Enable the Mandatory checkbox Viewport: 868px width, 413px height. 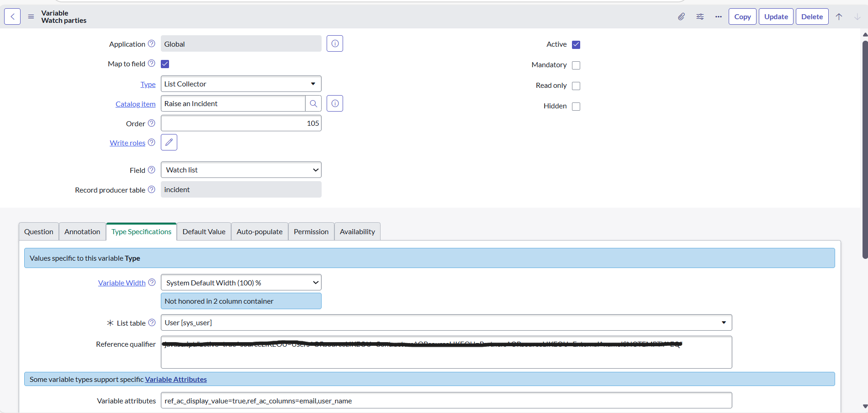(576, 65)
